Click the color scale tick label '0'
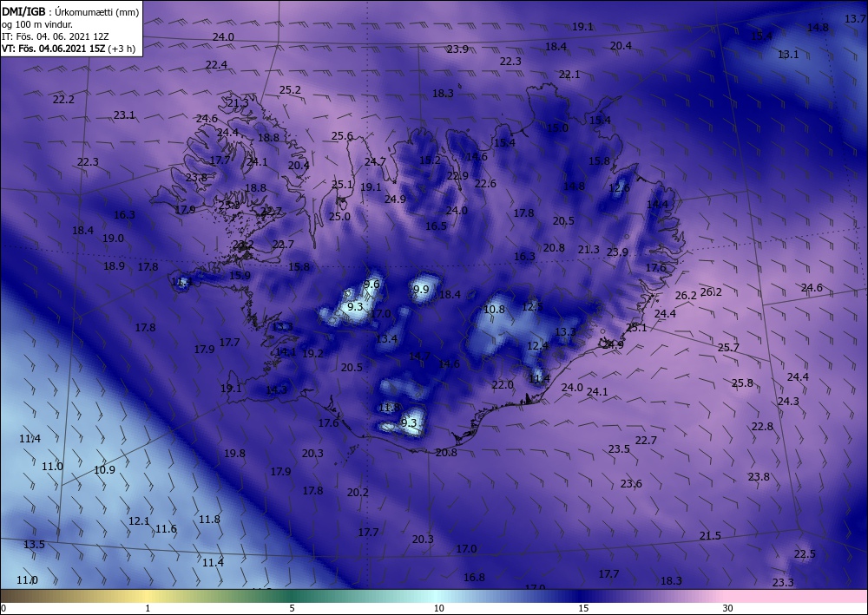The image size is (868, 615). pos(3,608)
